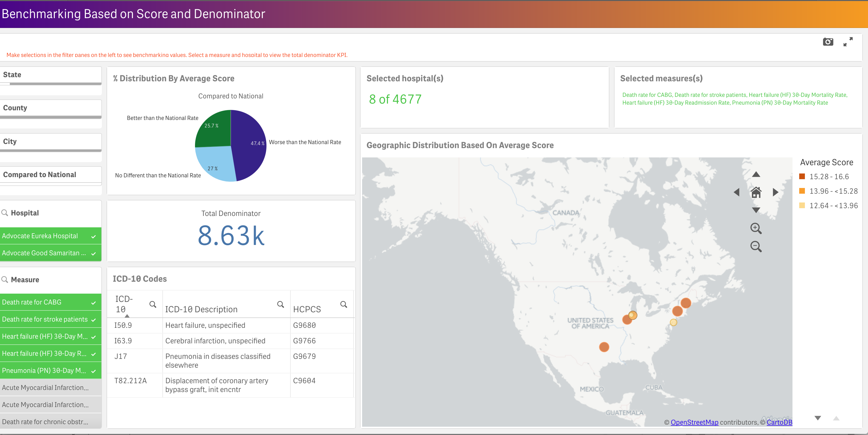Open the OpenStreetMap link
Viewport: 868px width, 435px height.
click(x=694, y=422)
